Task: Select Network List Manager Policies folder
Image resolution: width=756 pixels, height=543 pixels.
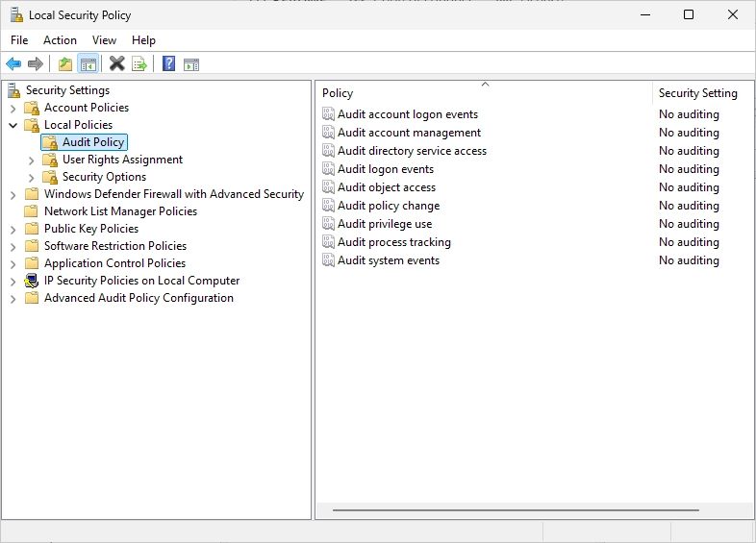Action: [x=120, y=211]
